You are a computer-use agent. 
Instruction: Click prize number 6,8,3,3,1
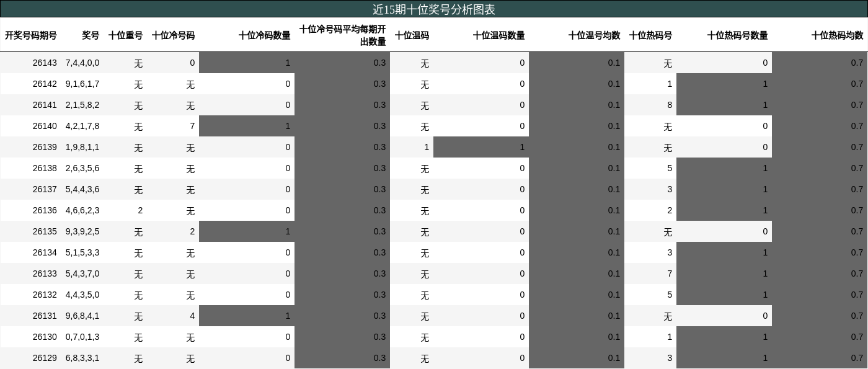(82, 358)
